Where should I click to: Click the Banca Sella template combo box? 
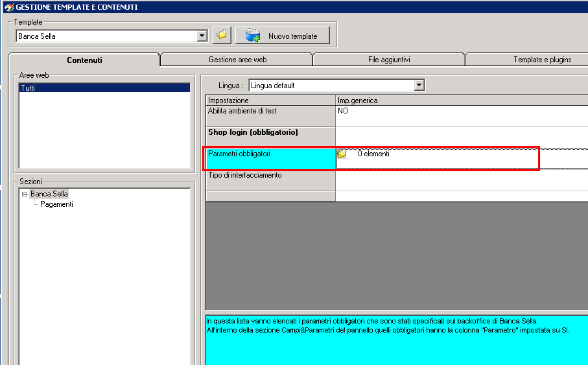pyautogui.click(x=112, y=36)
